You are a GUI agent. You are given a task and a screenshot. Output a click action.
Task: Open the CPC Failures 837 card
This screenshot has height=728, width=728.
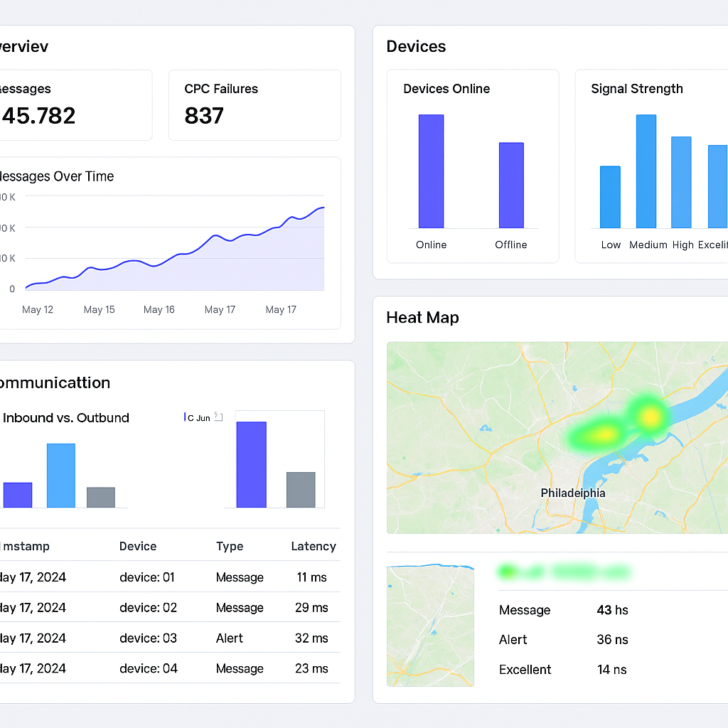(255, 105)
